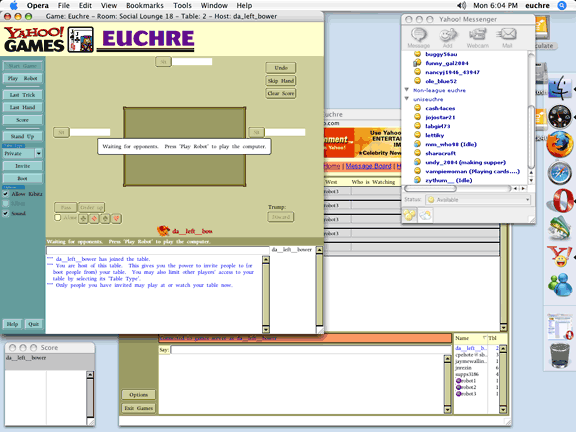Click buddy icon next to cash4aces
The width and height of the screenshot is (576, 432).
417,108
